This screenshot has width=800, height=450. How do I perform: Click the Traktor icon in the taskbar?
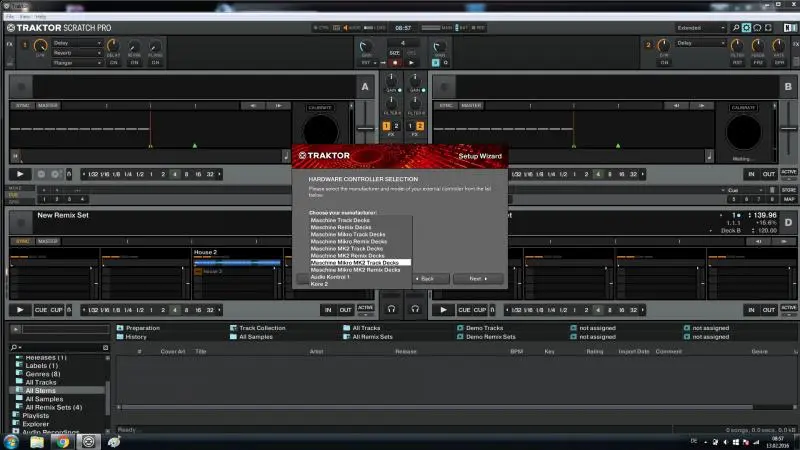click(88, 440)
